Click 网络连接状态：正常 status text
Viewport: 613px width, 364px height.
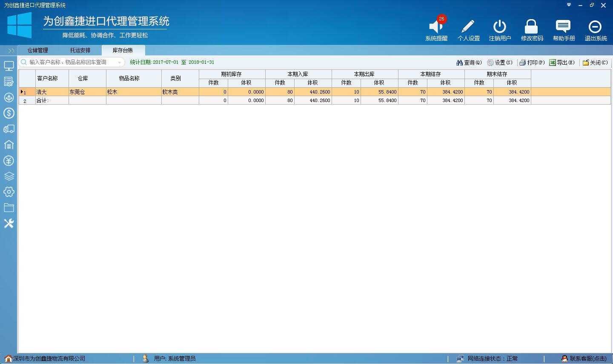[x=493, y=359]
